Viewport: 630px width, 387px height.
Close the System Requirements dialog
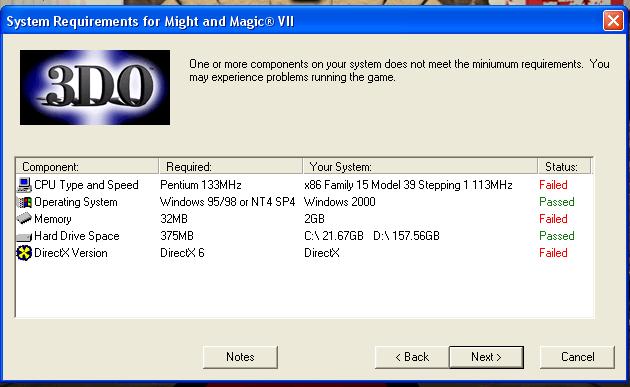[x=613, y=20]
